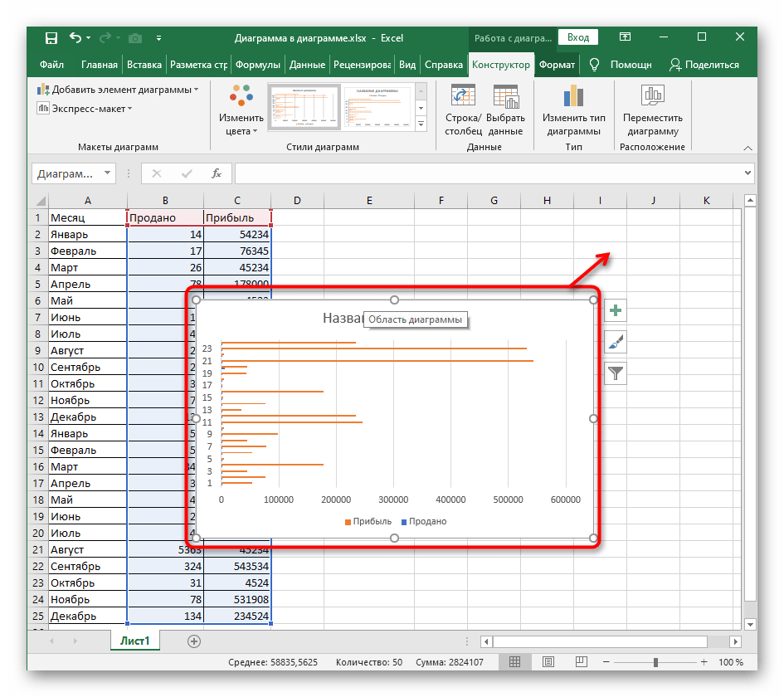Switch to Normal view icon
The height and width of the screenshot is (697, 784).
(x=514, y=661)
